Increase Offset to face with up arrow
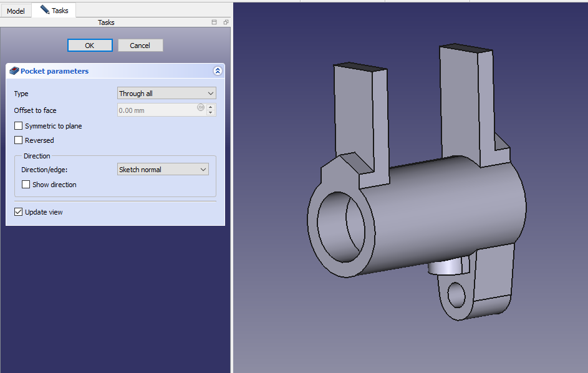This screenshot has width=588, height=373. click(211, 107)
